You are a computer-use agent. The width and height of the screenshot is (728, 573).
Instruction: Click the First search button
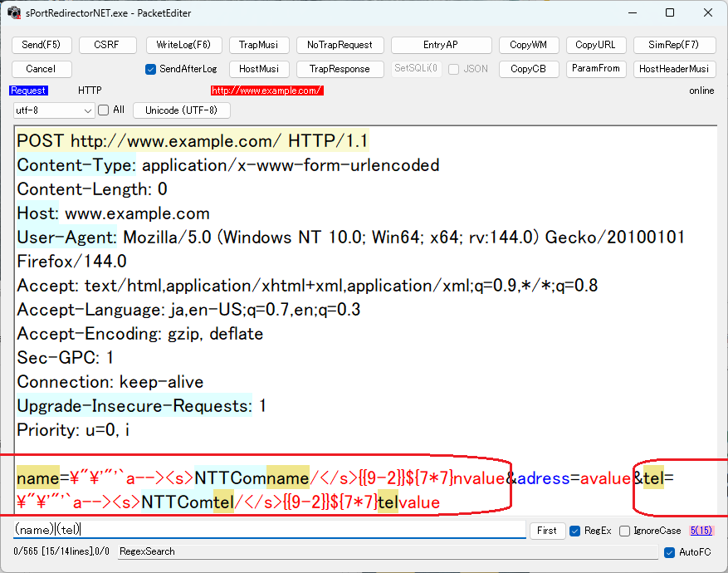click(546, 531)
